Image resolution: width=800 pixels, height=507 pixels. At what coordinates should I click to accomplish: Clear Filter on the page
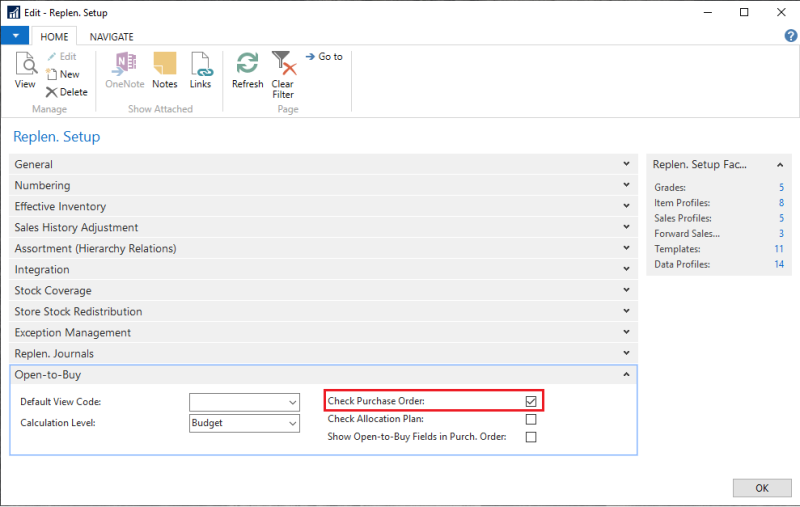(283, 75)
